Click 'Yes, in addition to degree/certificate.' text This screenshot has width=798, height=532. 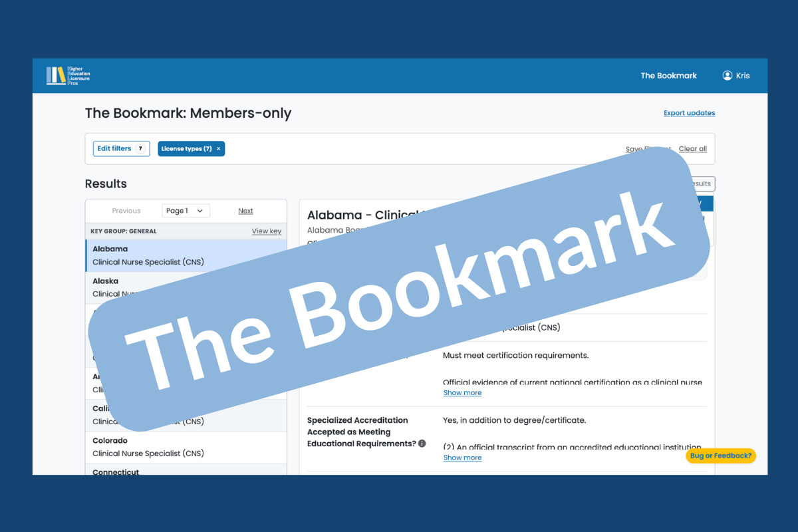tap(514, 420)
